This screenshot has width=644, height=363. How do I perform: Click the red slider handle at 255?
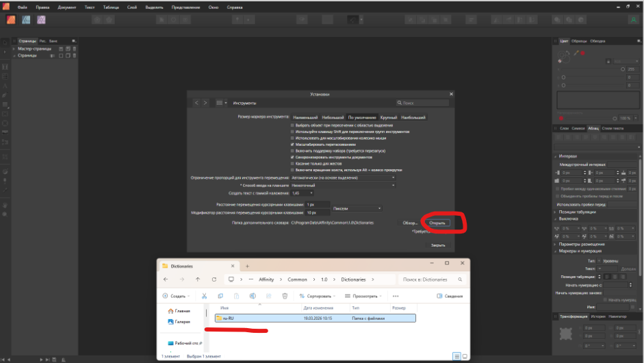[623, 69]
